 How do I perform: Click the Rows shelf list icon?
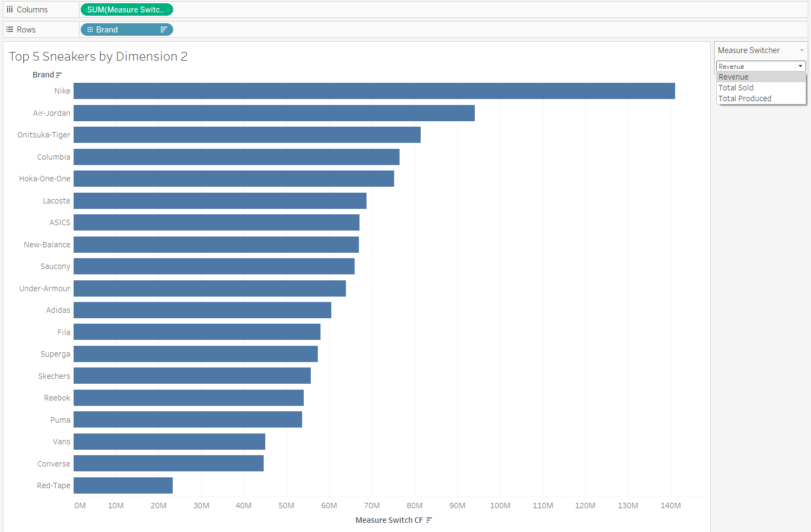click(x=10, y=30)
